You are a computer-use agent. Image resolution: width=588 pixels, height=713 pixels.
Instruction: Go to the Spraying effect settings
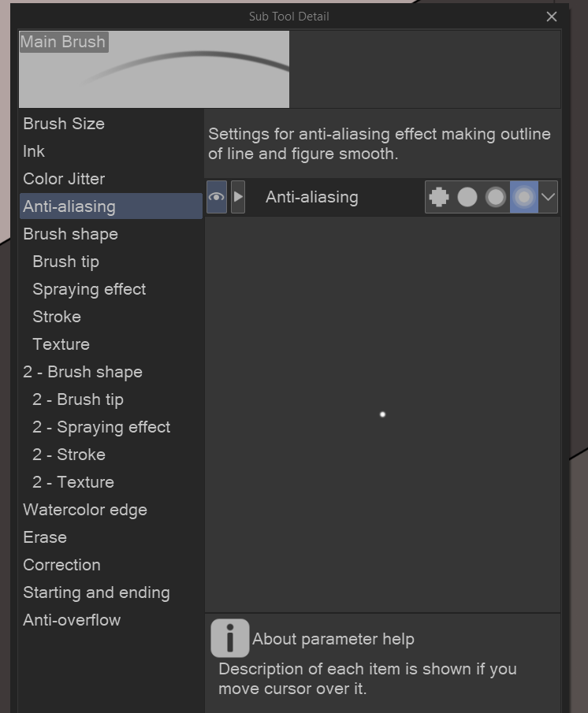pos(89,289)
